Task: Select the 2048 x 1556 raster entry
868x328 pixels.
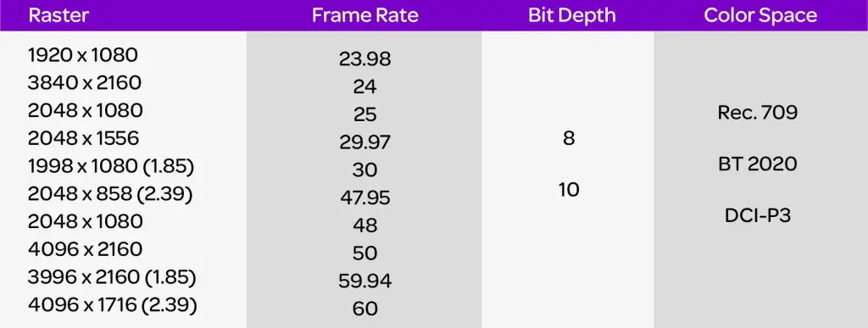Action: click(x=83, y=138)
